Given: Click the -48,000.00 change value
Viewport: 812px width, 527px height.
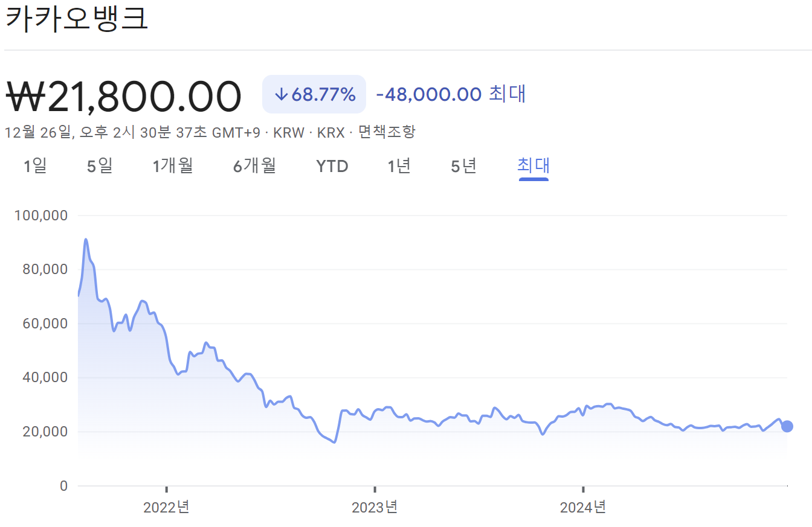Looking at the screenshot, I should [429, 94].
